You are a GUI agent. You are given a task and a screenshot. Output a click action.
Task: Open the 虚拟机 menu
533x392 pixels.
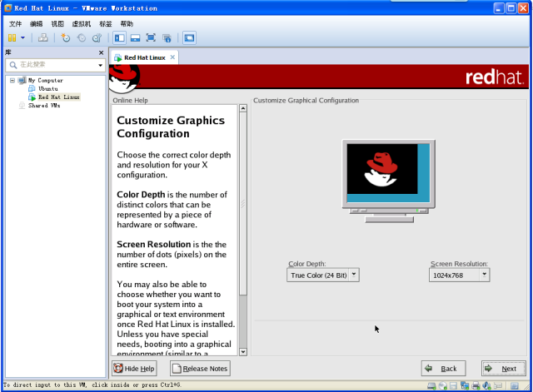coord(82,24)
